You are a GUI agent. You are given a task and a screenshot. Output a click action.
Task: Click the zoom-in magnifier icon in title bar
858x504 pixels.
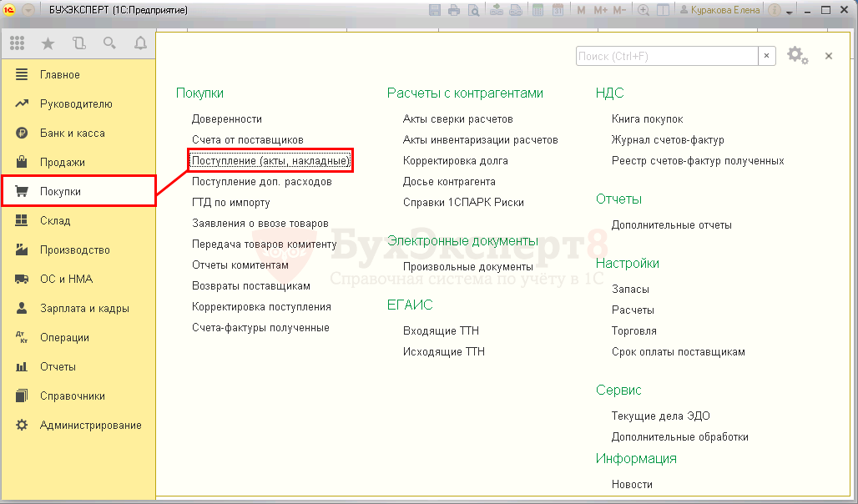643,11
